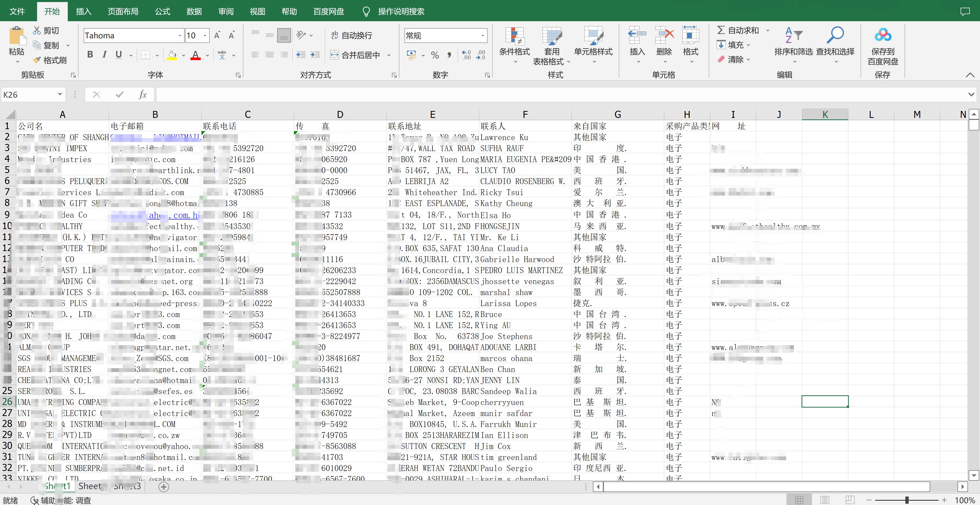
Task: Open the font size dropdown
Action: [x=205, y=35]
